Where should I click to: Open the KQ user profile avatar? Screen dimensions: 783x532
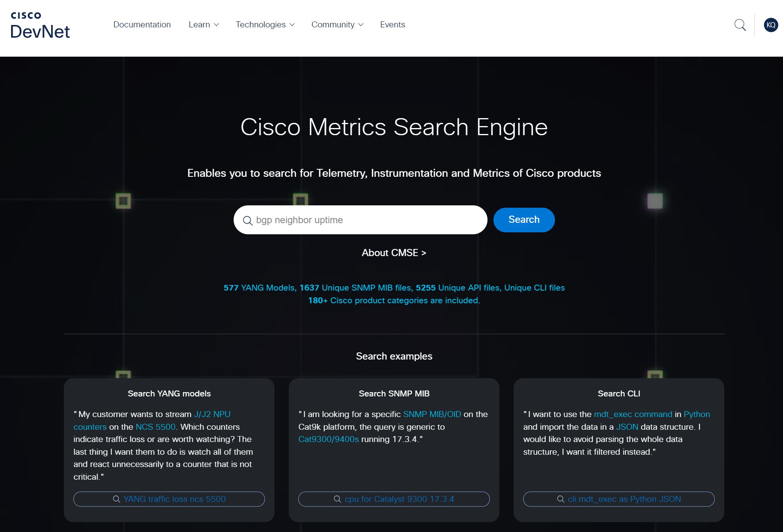(771, 25)
